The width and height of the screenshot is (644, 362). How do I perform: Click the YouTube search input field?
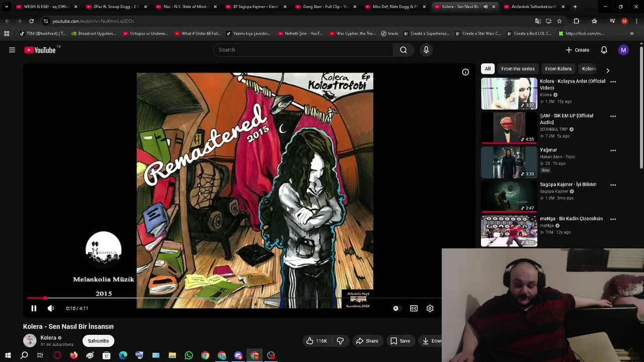pyautogui.click(x=303, y=50)
